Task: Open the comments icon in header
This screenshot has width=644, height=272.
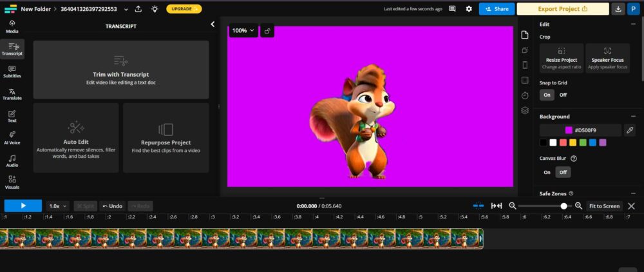Action: pyautogui.click(x=452, y=8)
